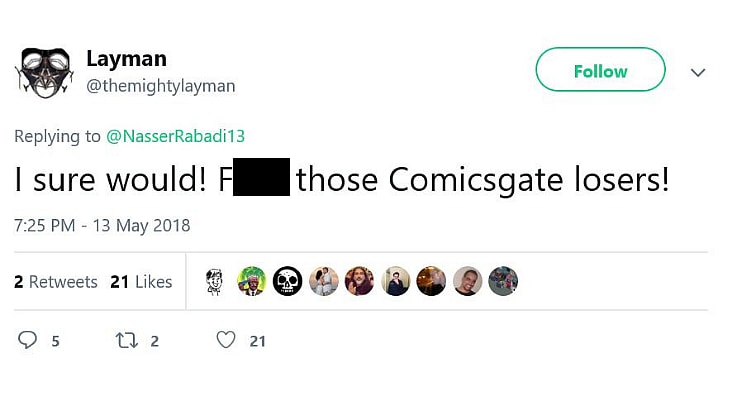The image size is (750, 400).
Task: Open the long-haired bearded man avatar
Action: 360,281
